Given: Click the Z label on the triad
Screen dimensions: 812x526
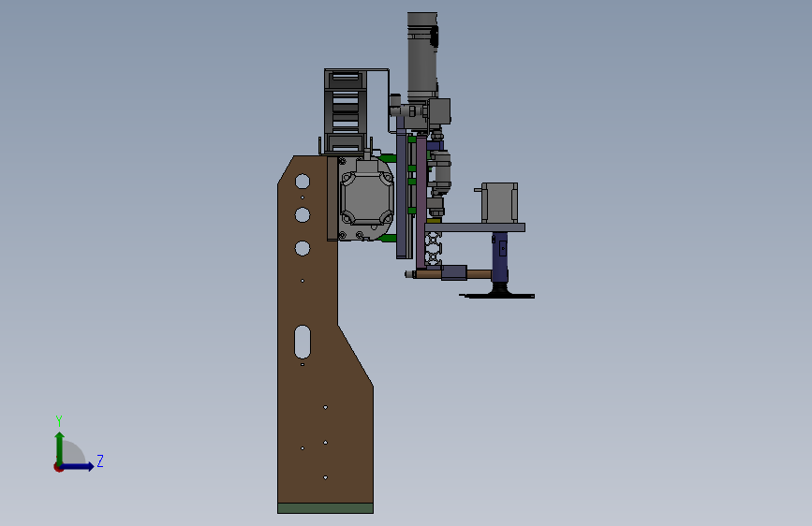Looking at the screenshot, I should tap(100, 460).
